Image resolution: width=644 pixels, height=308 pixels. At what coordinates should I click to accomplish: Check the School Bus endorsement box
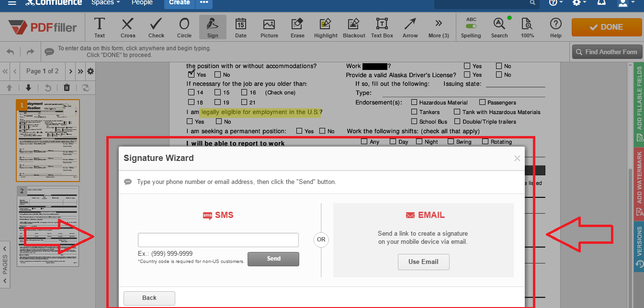(x=414, y=121)
